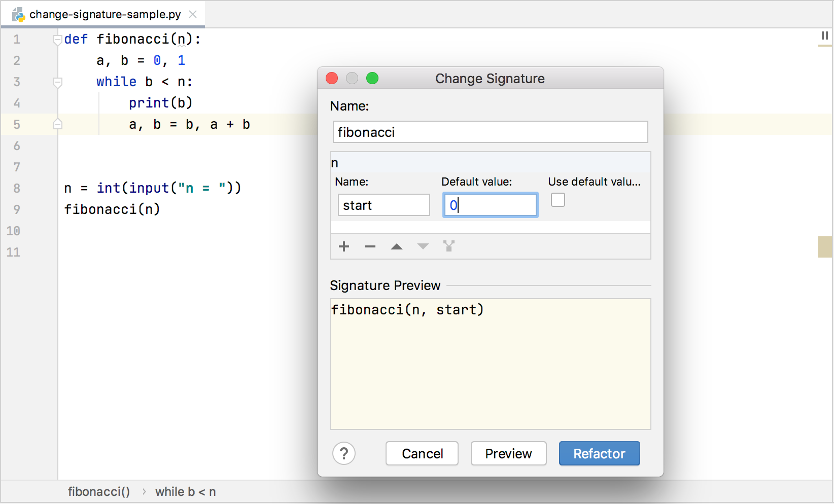Click the Python file icon on tab
Image resolution: width=834 pixels, height=504 pixels.
(18, 14)
